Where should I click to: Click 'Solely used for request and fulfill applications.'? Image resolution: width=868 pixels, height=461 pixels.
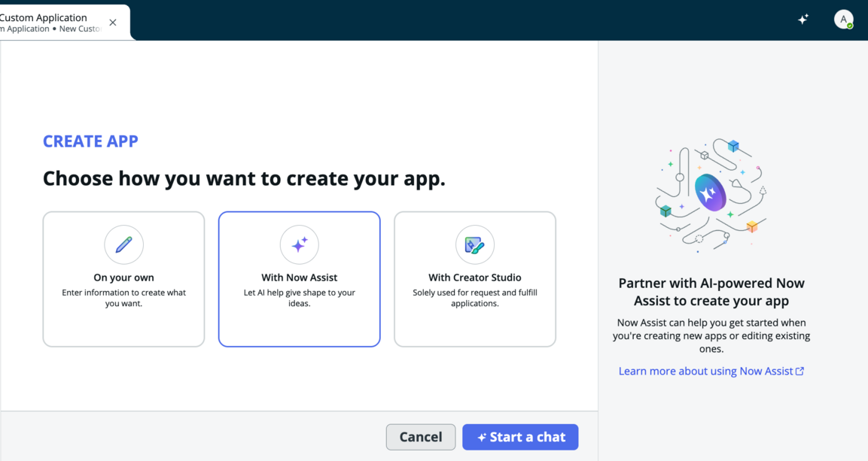pos(475,298)
